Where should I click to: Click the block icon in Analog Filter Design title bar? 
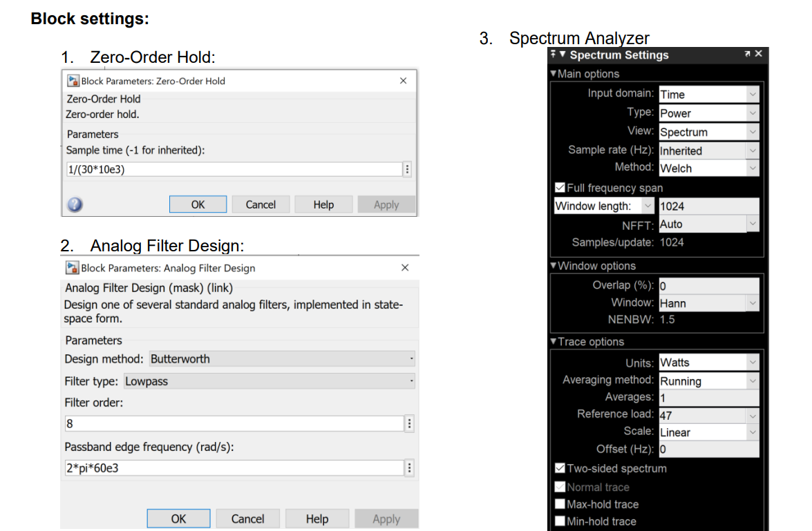(73, 268)
